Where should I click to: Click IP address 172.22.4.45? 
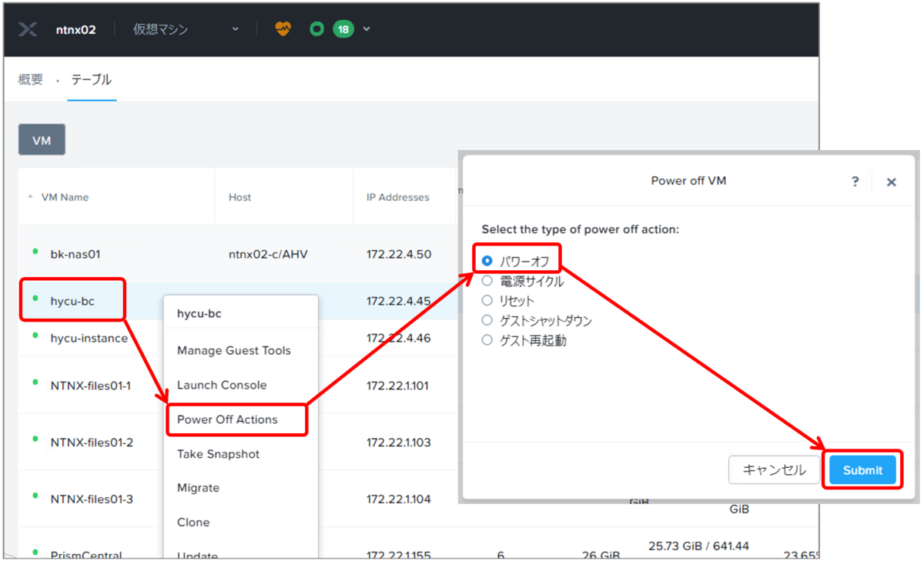tap(398, 301)
